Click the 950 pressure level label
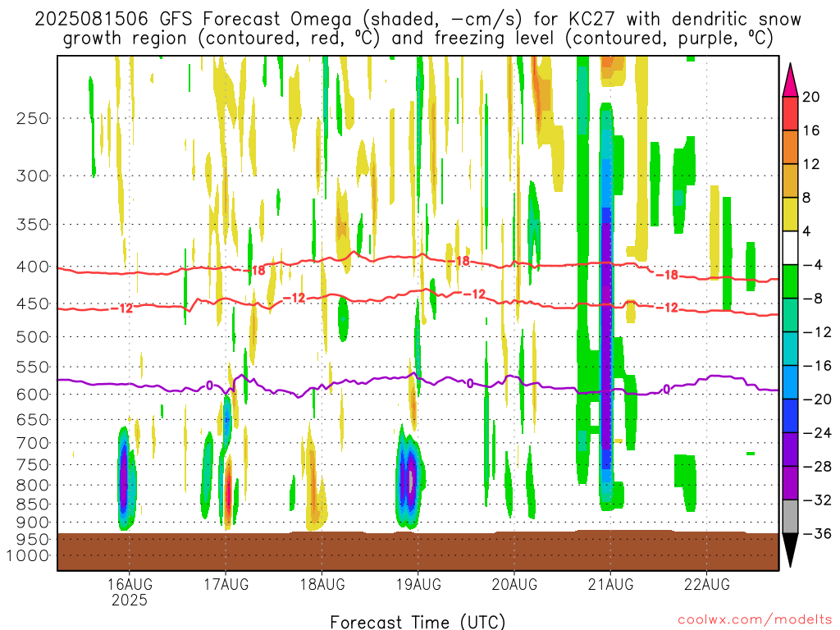Viewport: 840px width, 630px height. pos(33,540)
